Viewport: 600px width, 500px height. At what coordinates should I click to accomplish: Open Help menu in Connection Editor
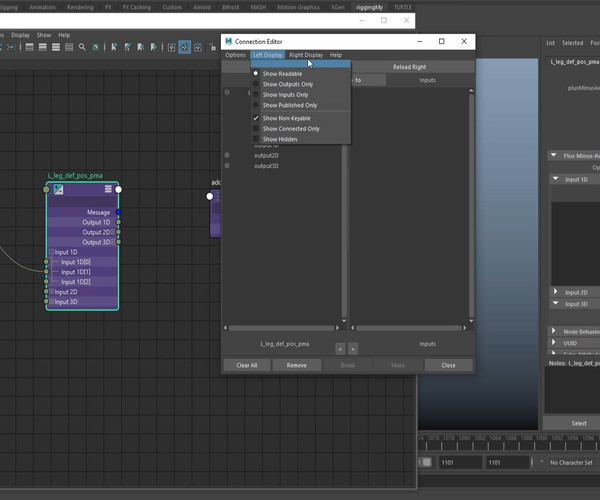[336, 55]
